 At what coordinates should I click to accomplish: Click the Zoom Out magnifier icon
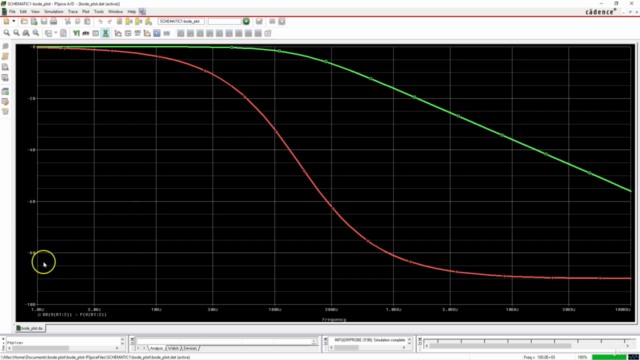16,33
